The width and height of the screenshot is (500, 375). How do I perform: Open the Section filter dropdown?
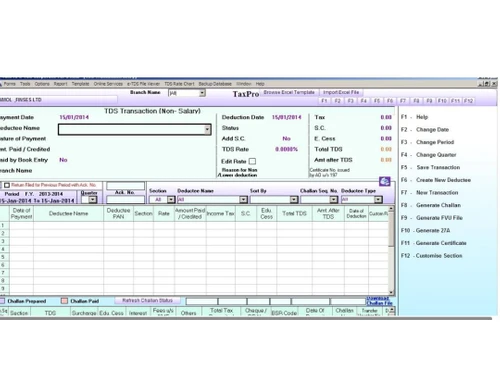pos(171,199)
